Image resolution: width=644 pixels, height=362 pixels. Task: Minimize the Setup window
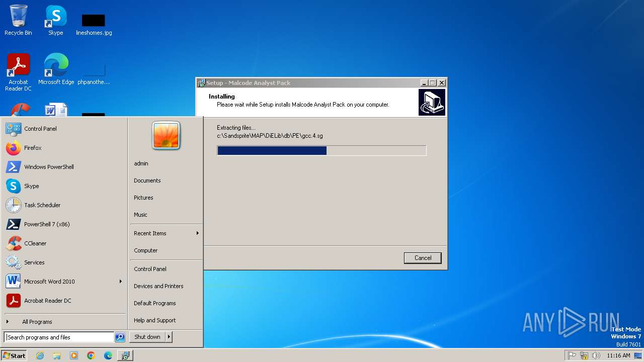[424, 83]
